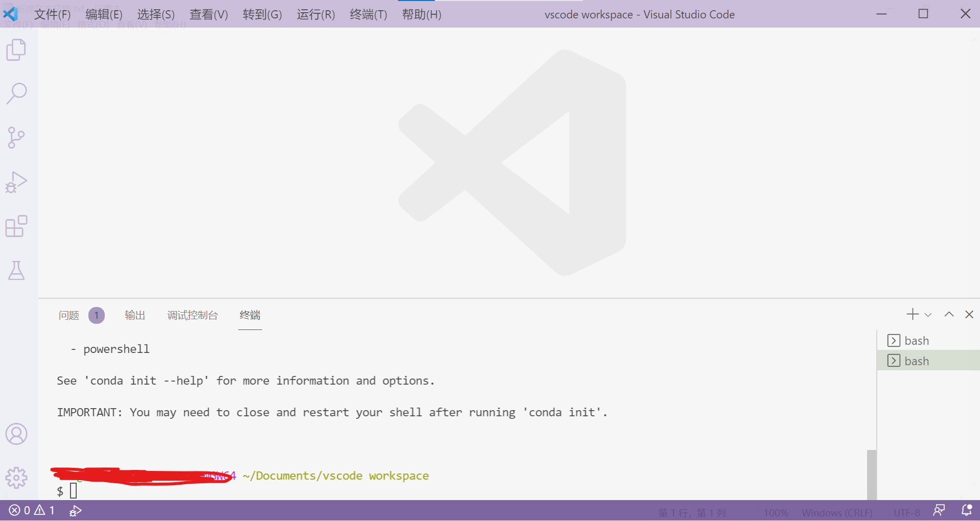Switch to the 调试控制台 tab
Image resolution: width=980 pixels, height=521 pixels.
click(193, 315)
